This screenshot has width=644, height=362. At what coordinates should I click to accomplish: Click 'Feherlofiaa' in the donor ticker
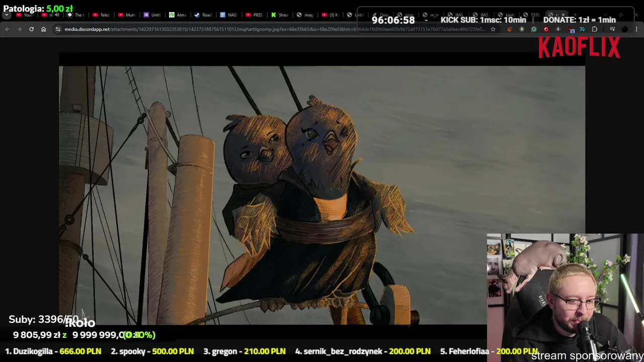(469, 351)
